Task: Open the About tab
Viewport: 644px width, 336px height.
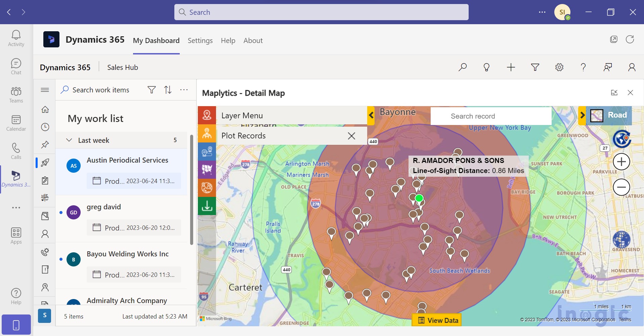Action: coord(253,41)
